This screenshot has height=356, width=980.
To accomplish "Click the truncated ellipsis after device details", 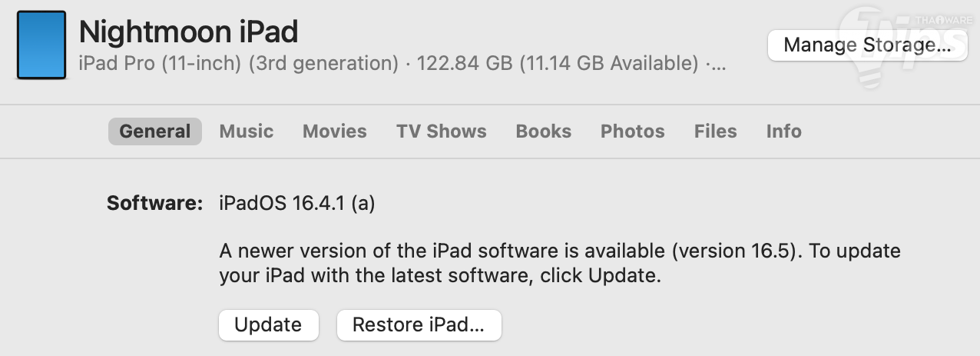I will pos(717,64).
